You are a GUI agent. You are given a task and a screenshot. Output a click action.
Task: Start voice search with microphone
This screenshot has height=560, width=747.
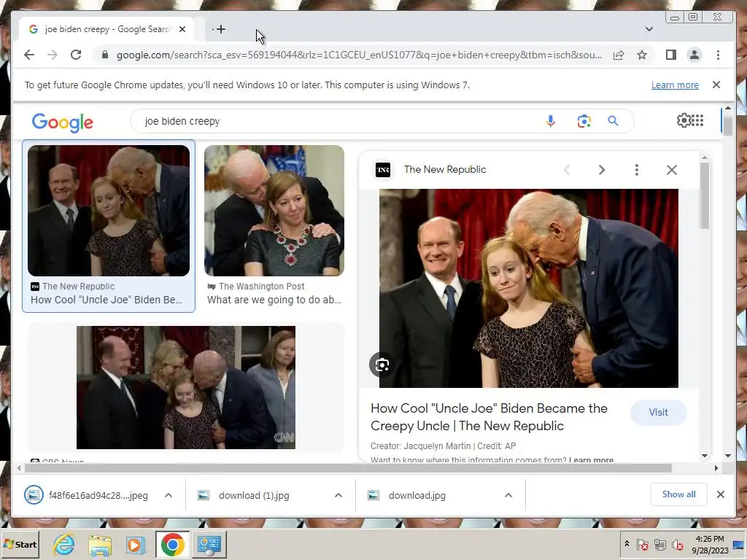coord(550,121)
